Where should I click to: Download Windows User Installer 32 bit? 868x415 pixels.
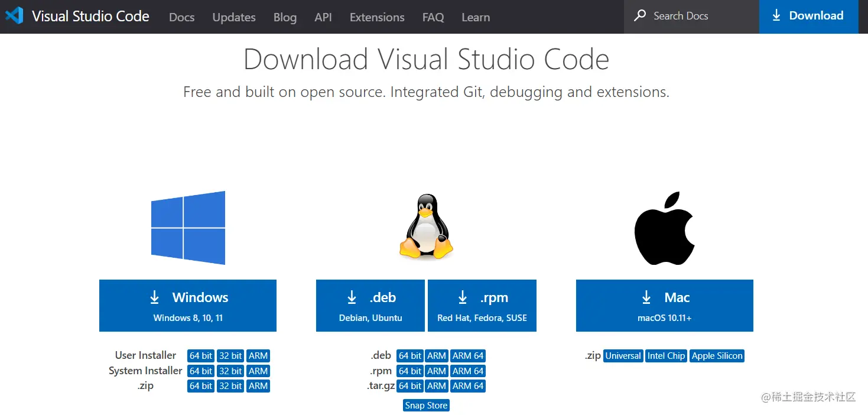(230, 356)
